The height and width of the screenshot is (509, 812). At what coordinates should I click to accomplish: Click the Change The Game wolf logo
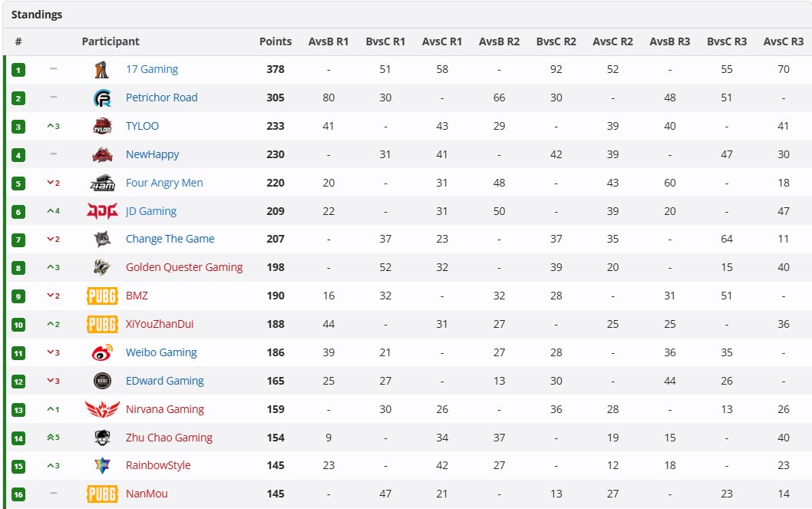102,240
